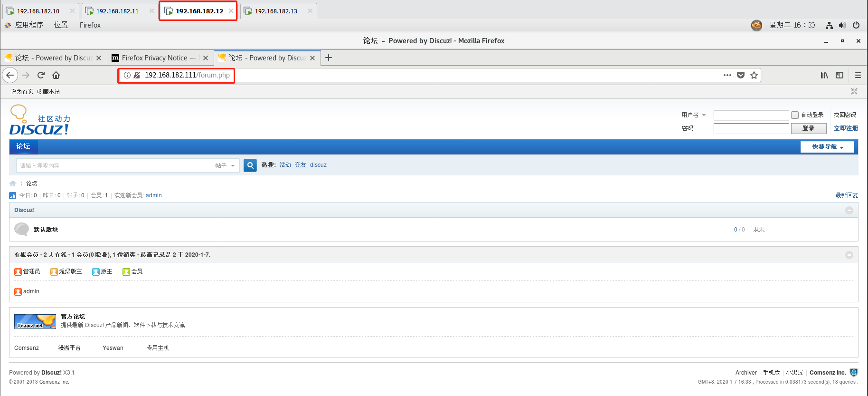This screenshot has height=396, width=868.
Task: Open a new Firefox tab
Action: tap(329, 58)
